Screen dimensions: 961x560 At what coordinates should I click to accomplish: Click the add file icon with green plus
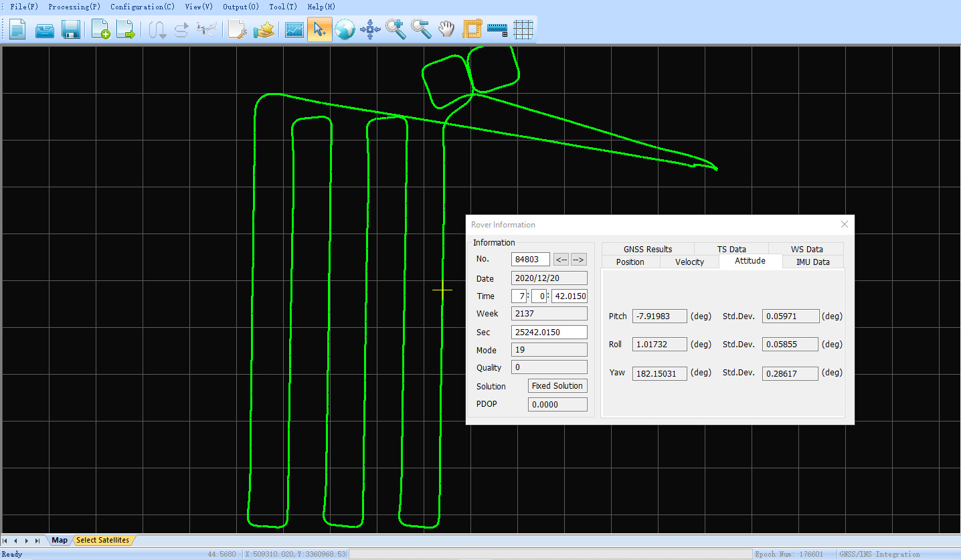(x=100, y=29)
